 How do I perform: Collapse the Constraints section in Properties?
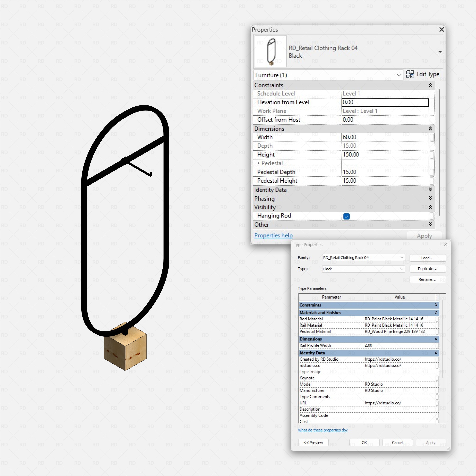430,85
